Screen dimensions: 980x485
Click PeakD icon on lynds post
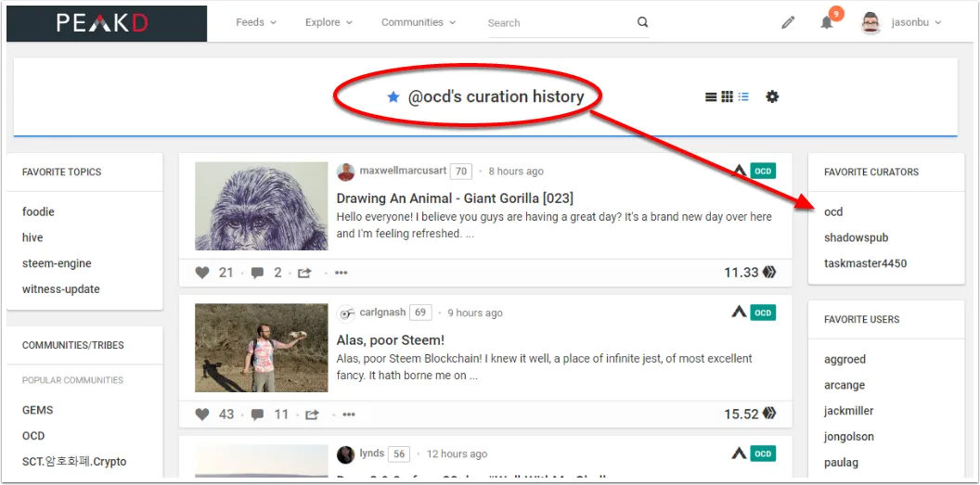(740, 453)
